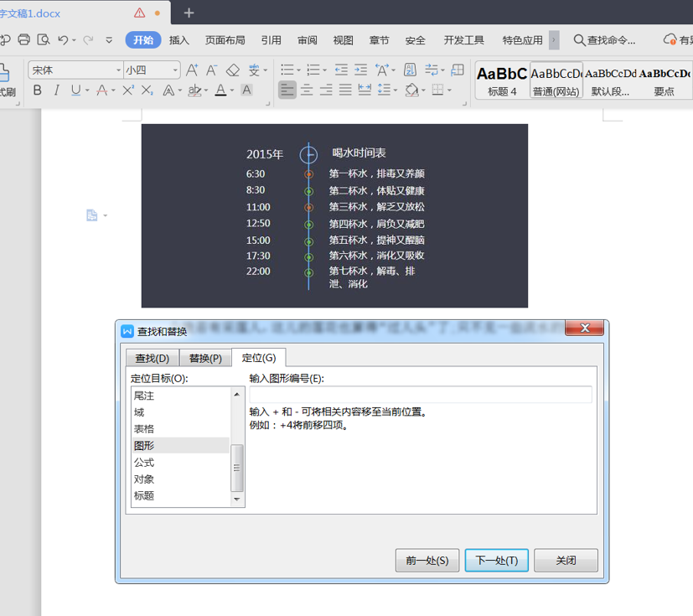Screen dimensions: 693x616
Task: Switch to the 查找(D) tab in dialog
Action: [152, 358]
